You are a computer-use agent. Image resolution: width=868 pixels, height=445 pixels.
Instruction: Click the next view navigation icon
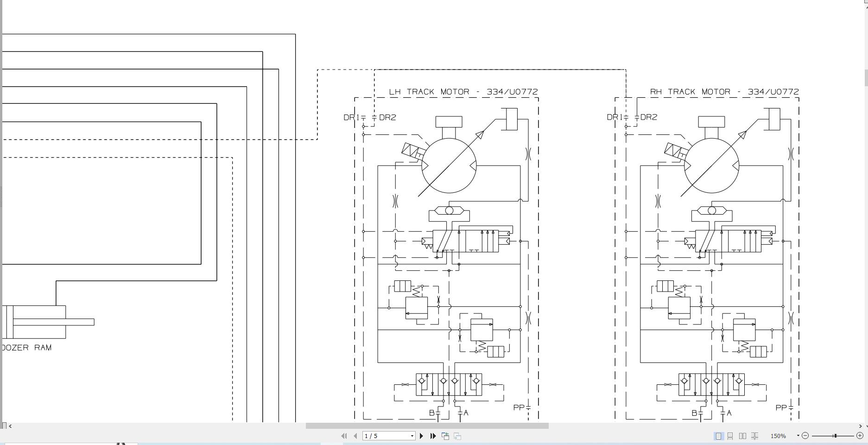coord(457,436)
